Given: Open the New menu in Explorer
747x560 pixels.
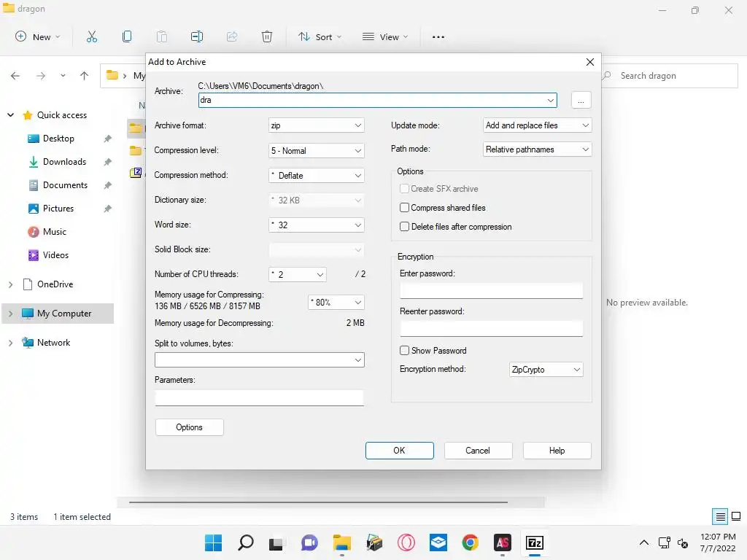Looking at the screenshot, I should click(x=38, y=36).
